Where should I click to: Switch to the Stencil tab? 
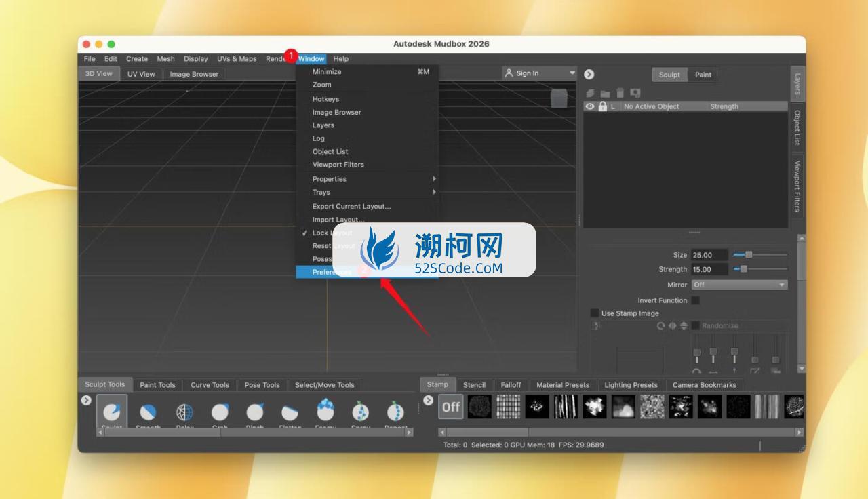coord(474,385)
